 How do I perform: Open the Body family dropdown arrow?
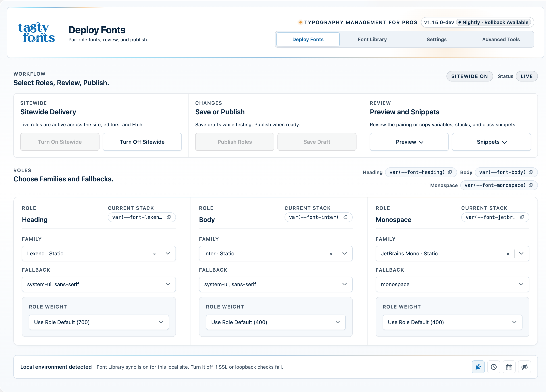click(345, 253)
